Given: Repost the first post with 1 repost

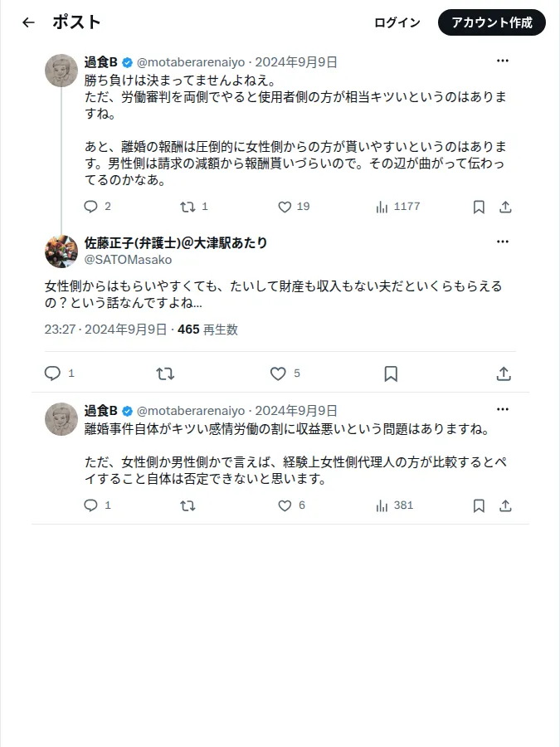Looking at the screenshot, I should (x=194, y=207).
